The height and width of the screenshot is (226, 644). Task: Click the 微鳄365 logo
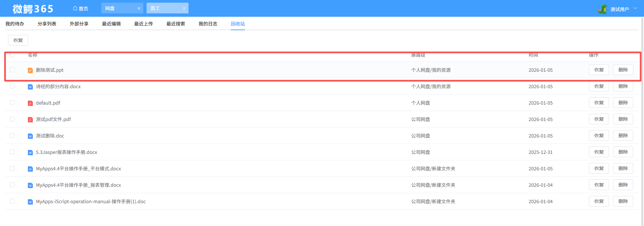click(33, 9)
